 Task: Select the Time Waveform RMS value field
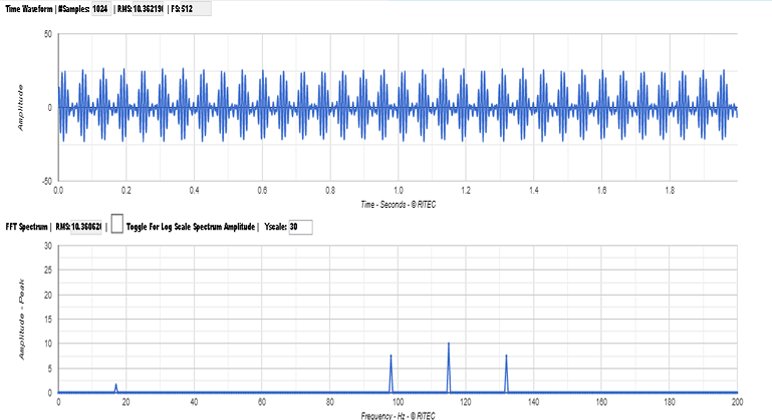click(x=148, y=8)
